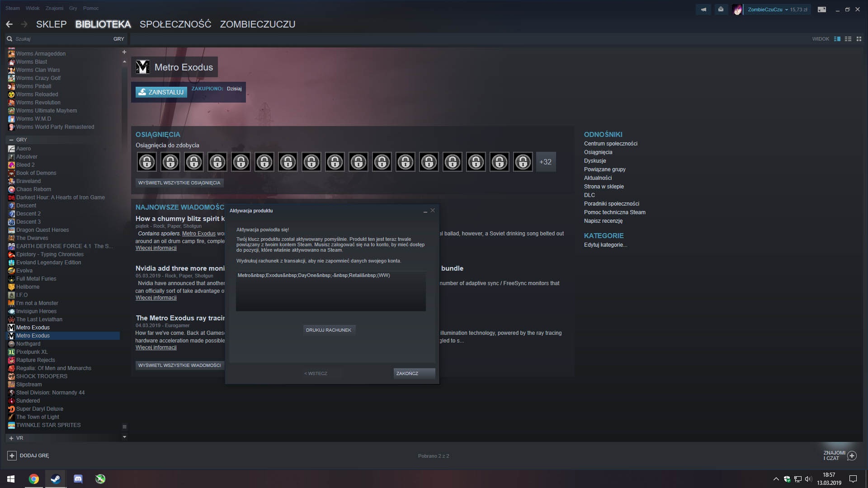The width and height of the screenshot is (868, 488).
Task: Click DRUKUJ RACHUNEK in activation dialog
Action: [329, 330]
